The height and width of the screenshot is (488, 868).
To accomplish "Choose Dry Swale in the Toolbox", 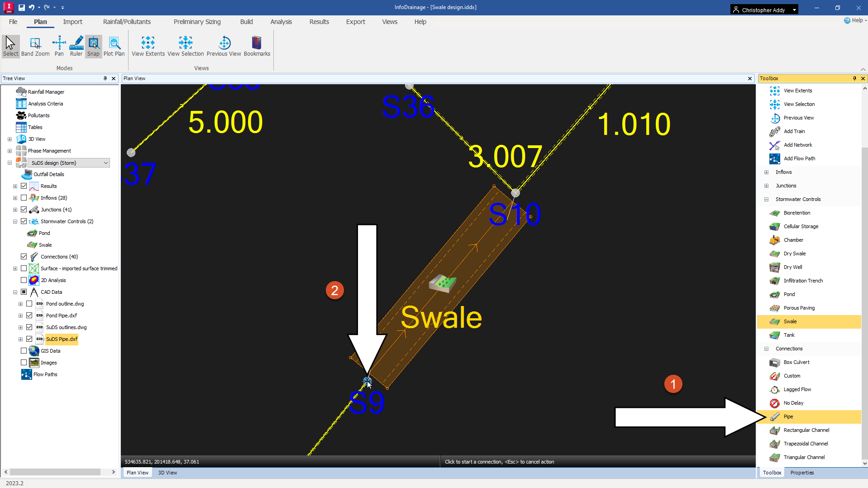I will (794, 254).
